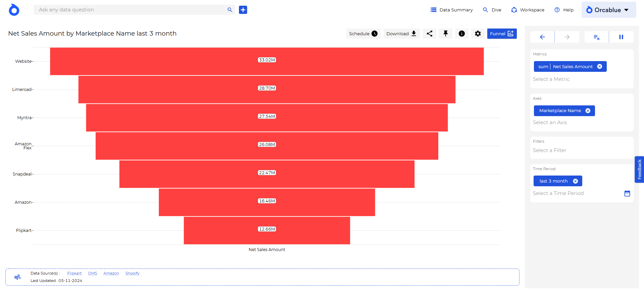The width and height of the screenshot is (644, 292).
Task: Click the Amazon 16.46M funnel bar
Action: (267, 202)
